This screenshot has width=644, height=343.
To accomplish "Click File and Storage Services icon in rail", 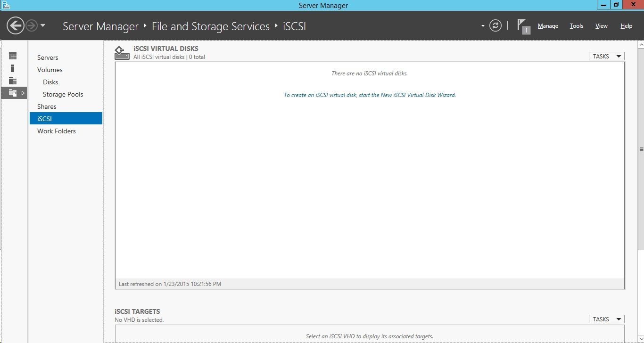I will point(13,93).
